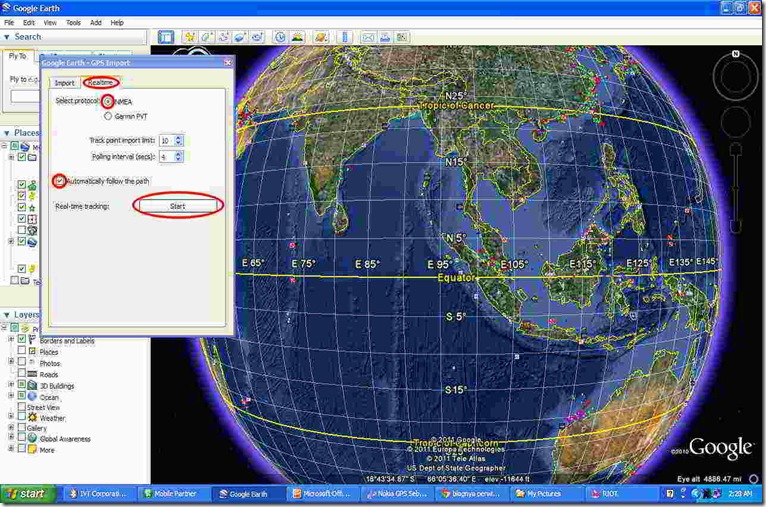Enable the Photos layer checkbox
The width and height of the screenshot is (766, 507).
21,362
